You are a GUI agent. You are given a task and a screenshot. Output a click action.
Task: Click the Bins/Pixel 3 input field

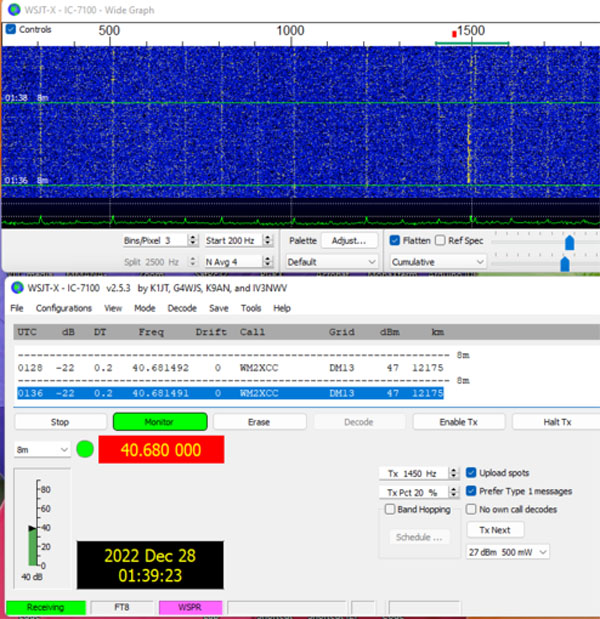point(155,240)
